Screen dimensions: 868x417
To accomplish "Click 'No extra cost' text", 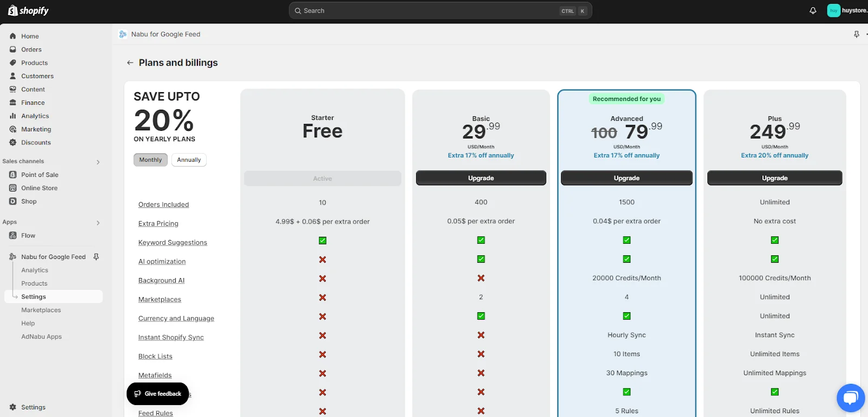I will point(775,221).
